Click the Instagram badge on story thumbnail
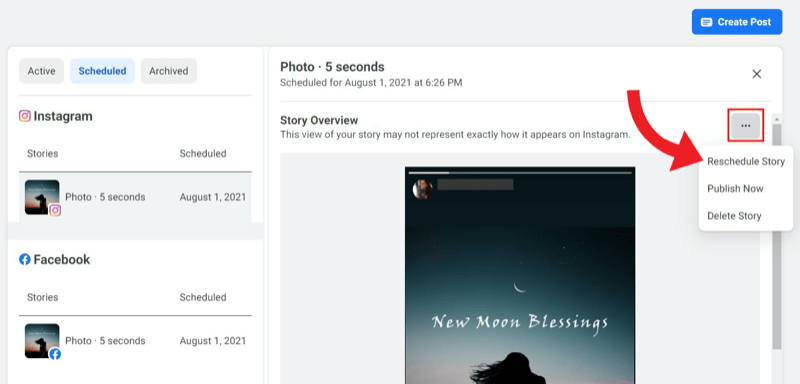 (x=55, y=210)
